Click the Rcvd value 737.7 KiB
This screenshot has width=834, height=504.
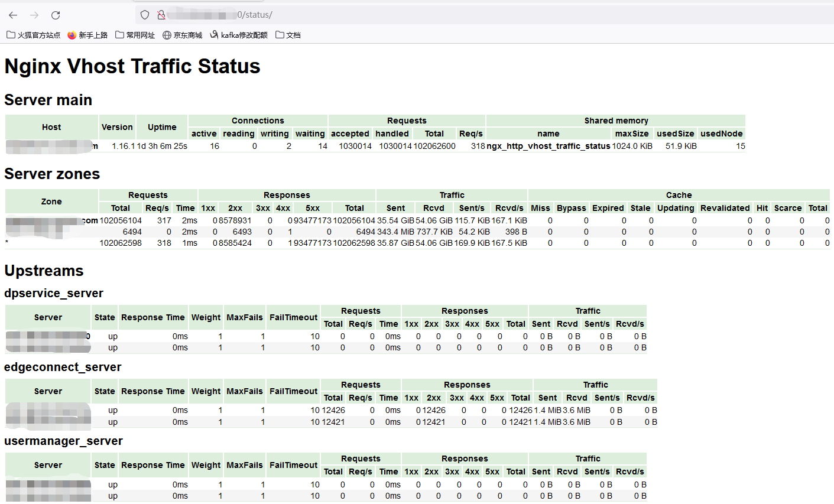coord(434,232)
